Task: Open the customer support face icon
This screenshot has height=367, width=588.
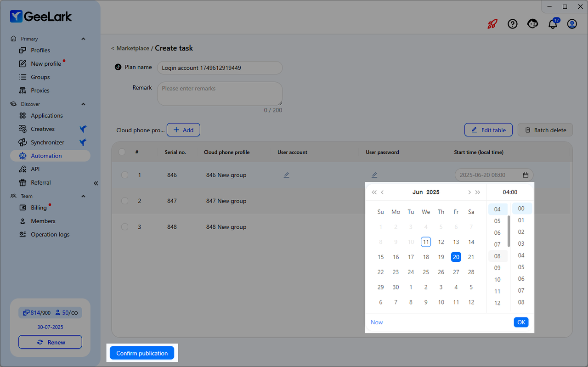Action: pos(533,24)
